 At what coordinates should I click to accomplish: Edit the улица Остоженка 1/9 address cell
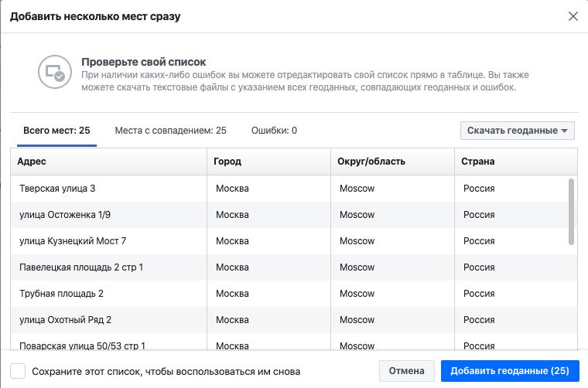tap(109, 215)
